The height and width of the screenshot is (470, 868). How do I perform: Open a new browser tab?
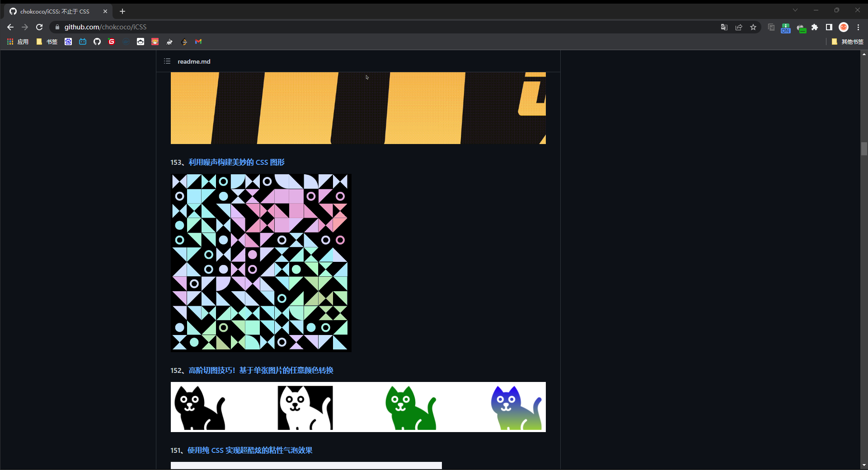pyautogui.click(x=122, y=11)
